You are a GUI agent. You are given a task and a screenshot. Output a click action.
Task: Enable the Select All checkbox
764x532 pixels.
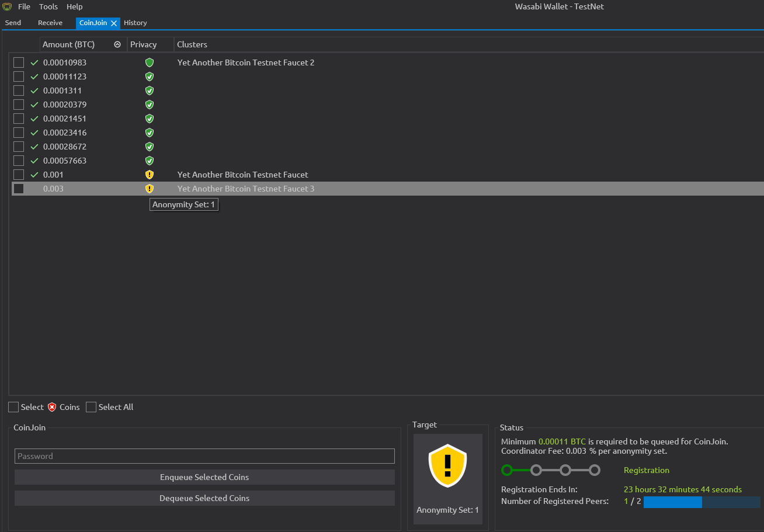91,407
